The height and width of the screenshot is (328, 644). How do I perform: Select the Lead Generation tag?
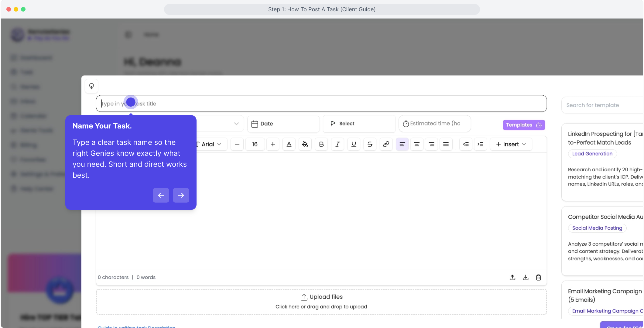coord(592,154)
